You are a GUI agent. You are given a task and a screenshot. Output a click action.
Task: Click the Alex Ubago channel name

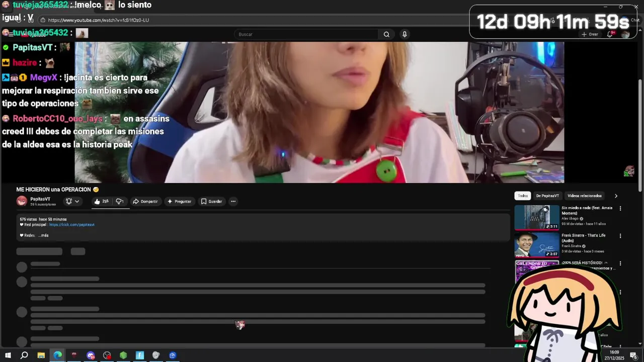(x=570, y=219)
